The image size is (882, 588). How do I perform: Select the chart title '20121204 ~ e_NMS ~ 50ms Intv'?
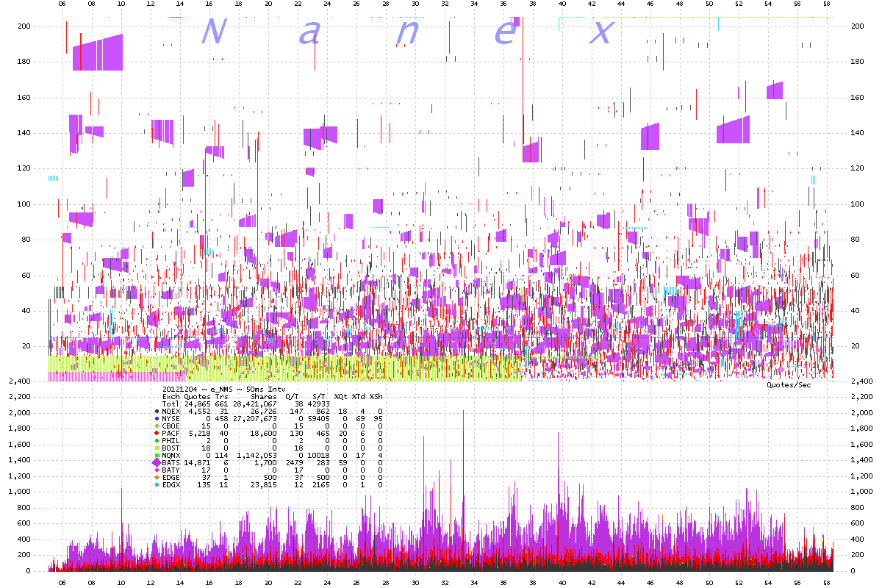[223, 388]
